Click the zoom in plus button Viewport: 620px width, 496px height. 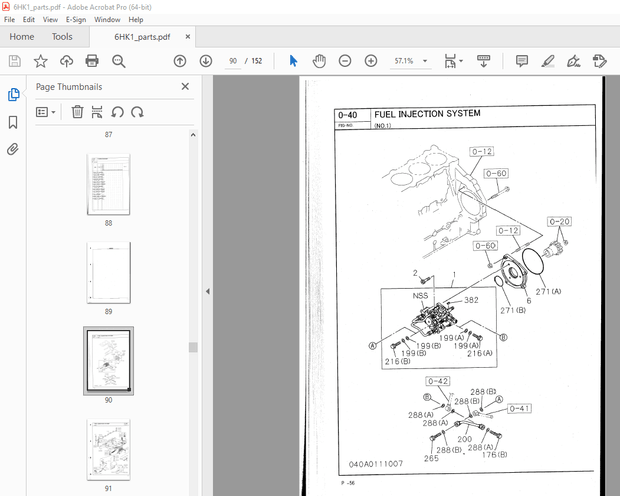371,61
